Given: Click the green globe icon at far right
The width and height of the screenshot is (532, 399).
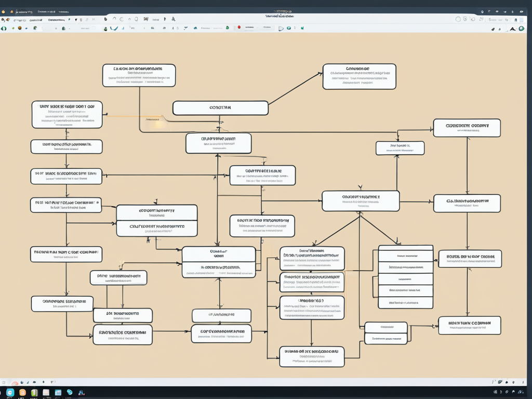Looking at the screenshot, I should pos(521,29).
